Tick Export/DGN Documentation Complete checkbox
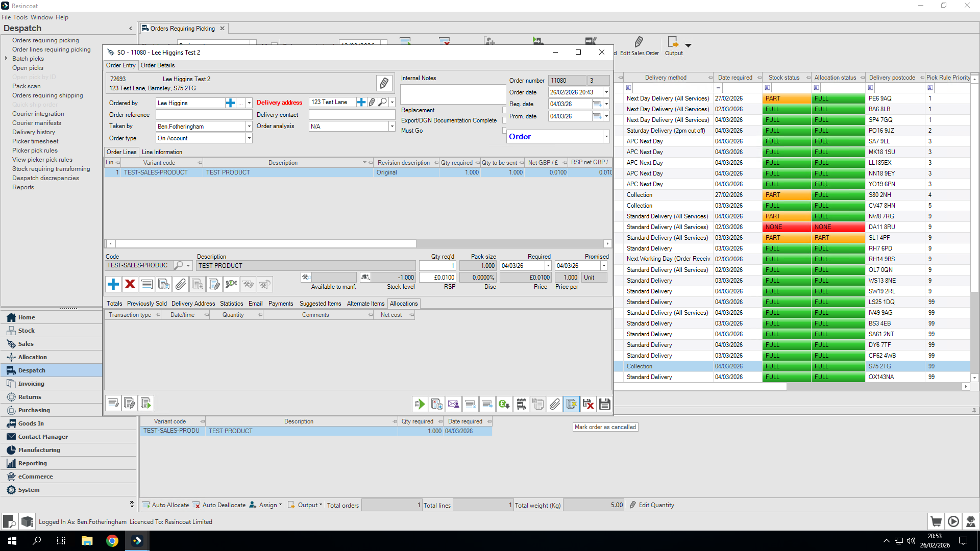 (x=504, y=120)
